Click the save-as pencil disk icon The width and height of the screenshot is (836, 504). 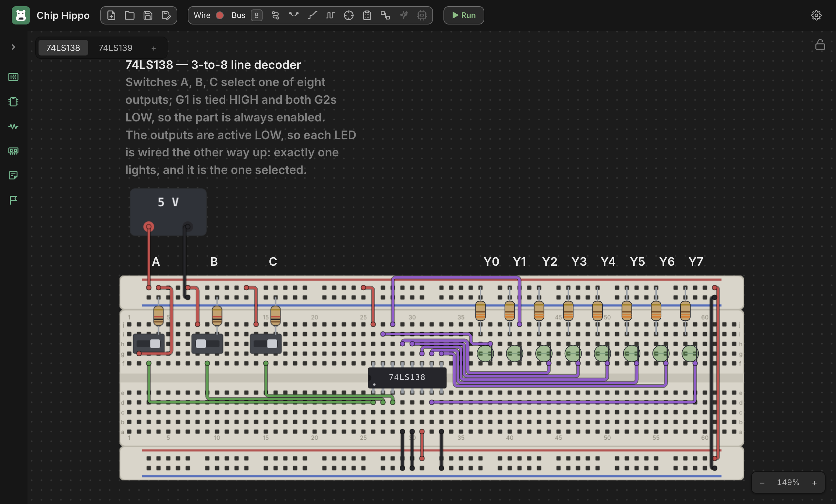(166, 15)
